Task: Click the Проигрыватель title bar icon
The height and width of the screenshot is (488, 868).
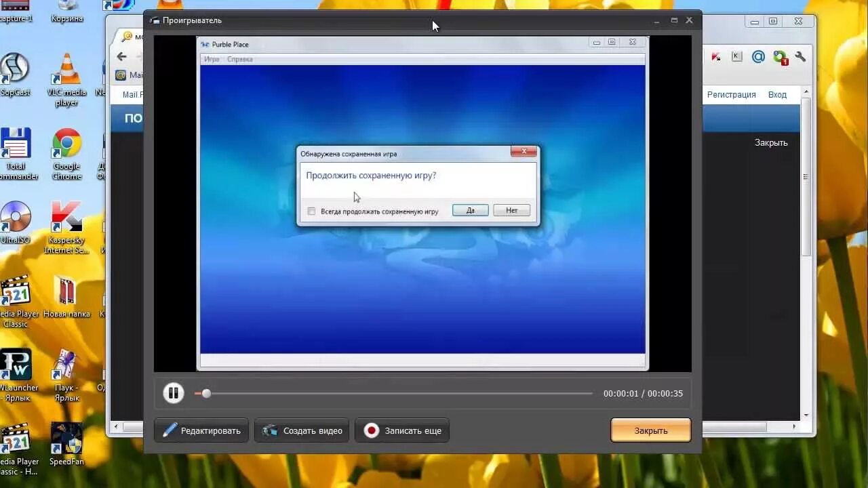Action: tap(155, 20)
